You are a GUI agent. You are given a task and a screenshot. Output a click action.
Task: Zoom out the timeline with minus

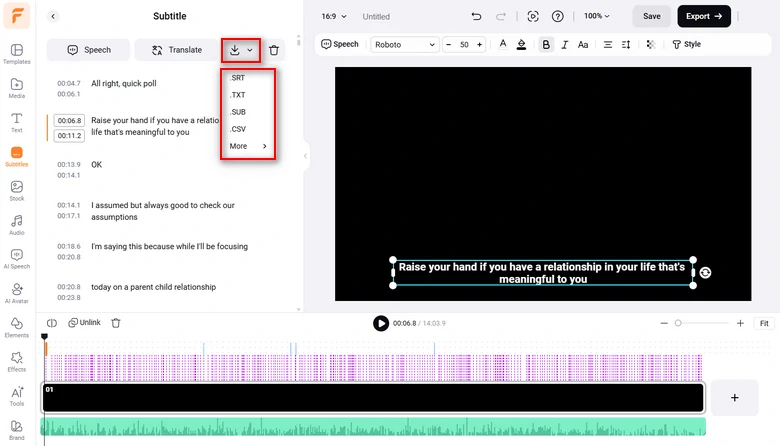664,323
